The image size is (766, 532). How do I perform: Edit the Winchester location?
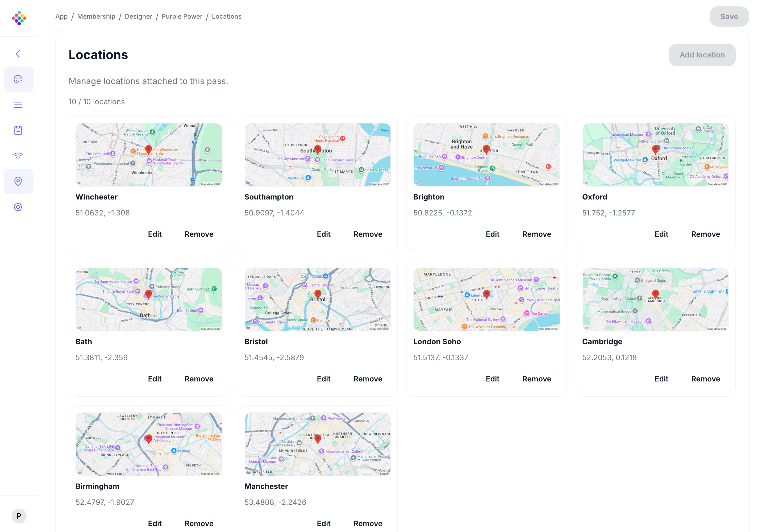[155, 234]
